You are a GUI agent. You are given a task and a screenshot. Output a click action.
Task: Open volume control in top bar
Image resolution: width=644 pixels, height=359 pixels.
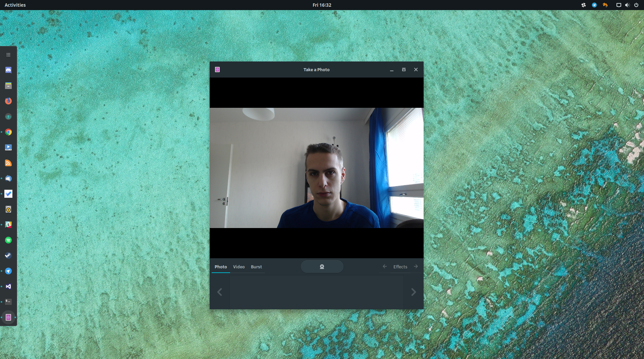point(628,5)
